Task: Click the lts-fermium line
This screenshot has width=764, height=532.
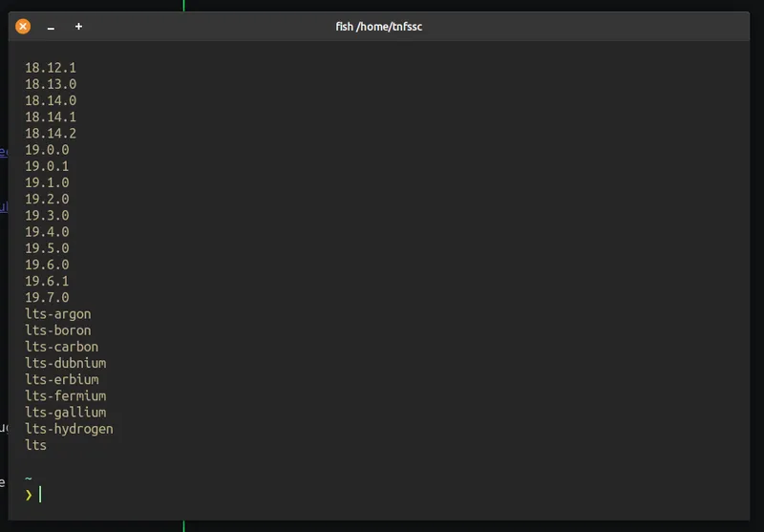Action: click(66, 396)
